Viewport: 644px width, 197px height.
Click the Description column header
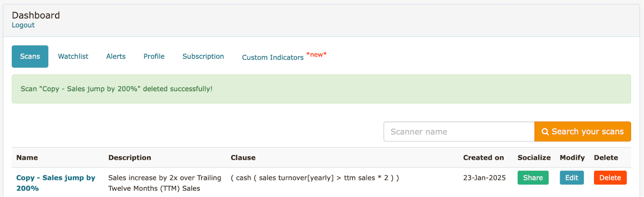(x=130, y=158)
